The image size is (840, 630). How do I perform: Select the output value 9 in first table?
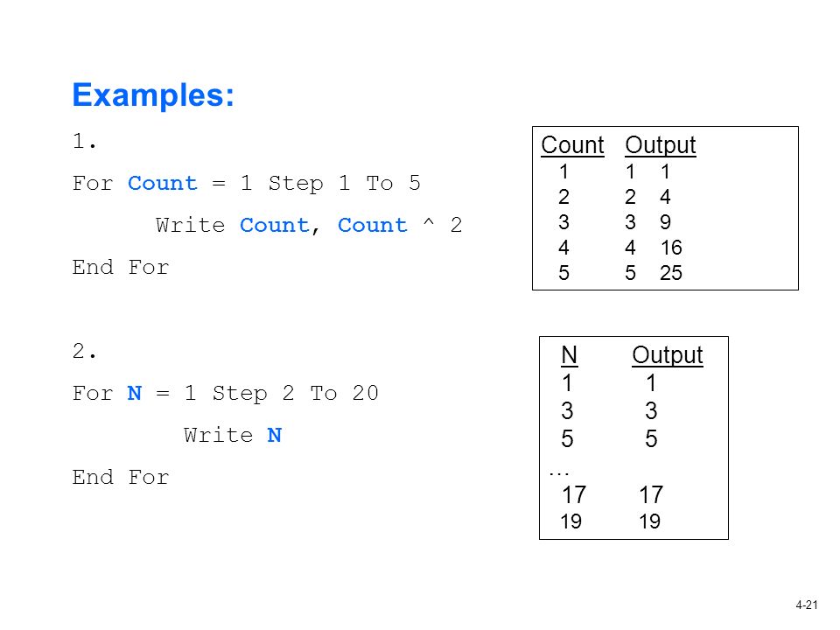coord(665,221)
